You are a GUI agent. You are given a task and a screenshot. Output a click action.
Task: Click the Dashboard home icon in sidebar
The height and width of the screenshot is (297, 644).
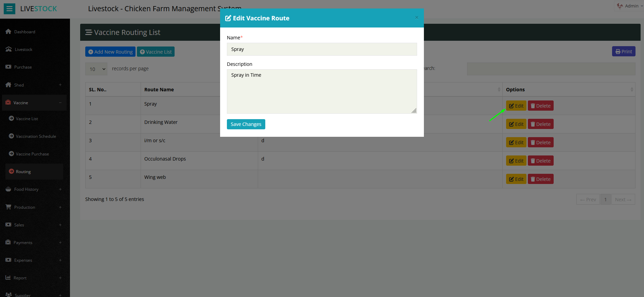click(x=8, y=32)
